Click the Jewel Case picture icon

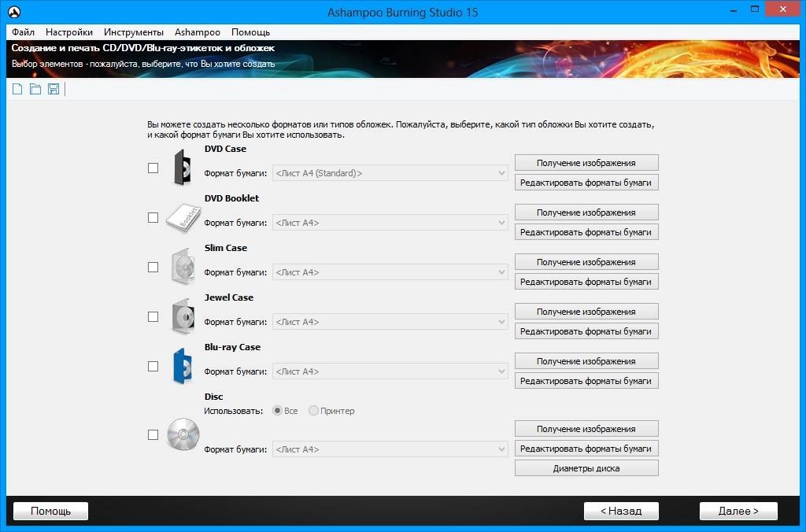[x=183, y=316]
